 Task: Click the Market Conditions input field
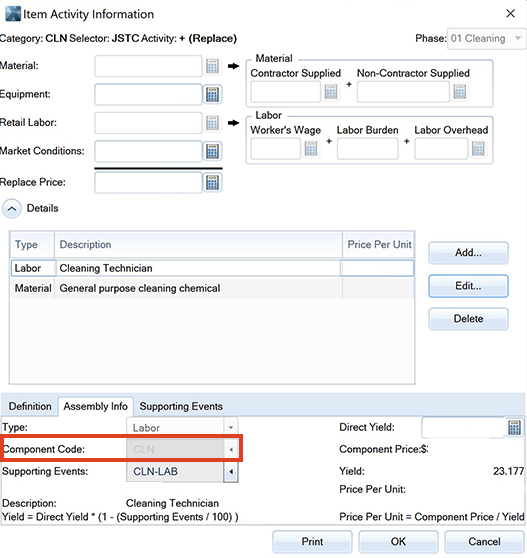pos(148,151)
